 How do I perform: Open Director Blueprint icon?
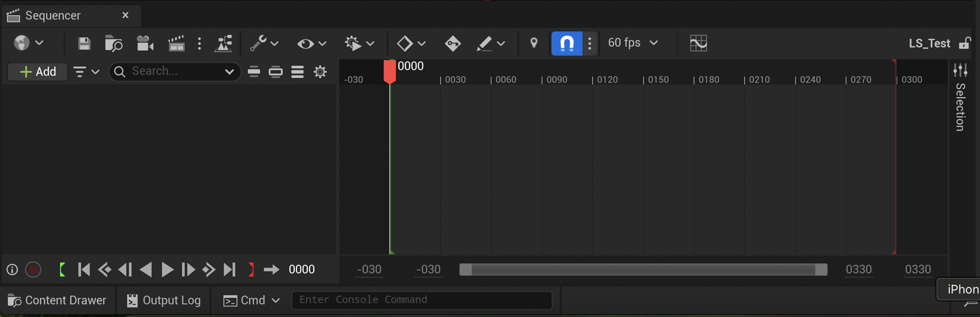(x=223, y=44)
